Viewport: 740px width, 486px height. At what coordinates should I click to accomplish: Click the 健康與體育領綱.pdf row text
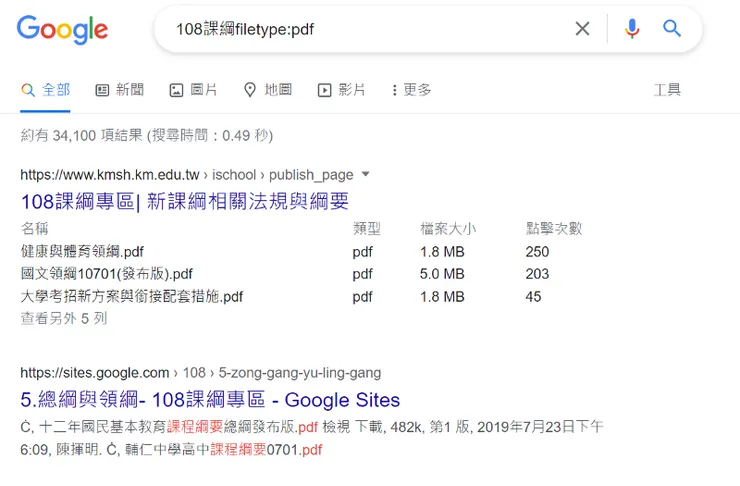(82, 251)
